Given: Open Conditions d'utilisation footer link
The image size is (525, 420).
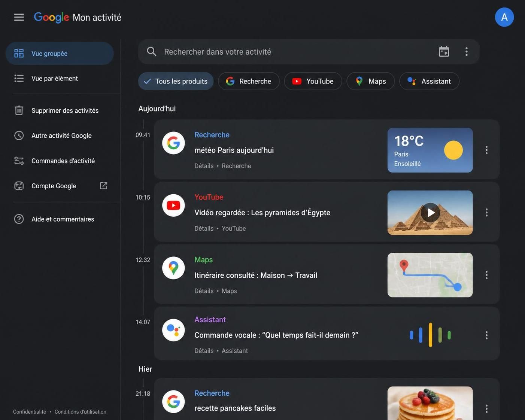Looking at the screenshot, I should coord(81,412).
